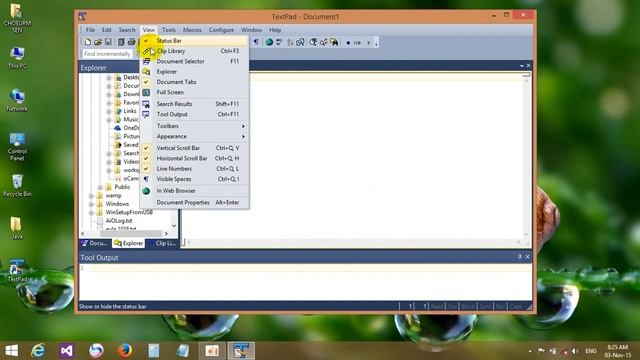The height and width of the screenshot is (360, 640).
Task: Click the Visible Spaces paragraph toolbar icon
Action: point(256,42)
